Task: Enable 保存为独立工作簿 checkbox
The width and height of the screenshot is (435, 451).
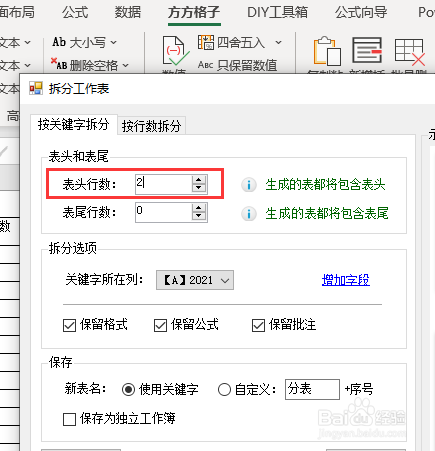Action: pyautogui.click(x=69, y=419)
